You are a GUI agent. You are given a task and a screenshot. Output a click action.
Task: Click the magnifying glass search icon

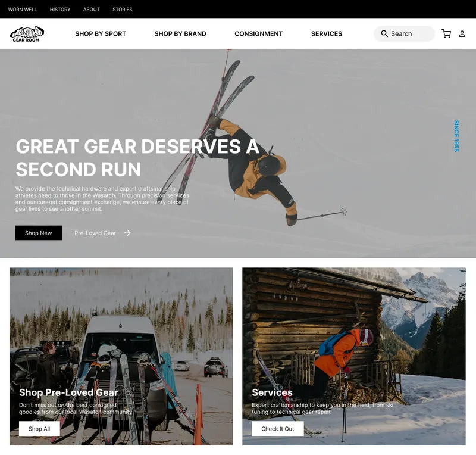[384, 34]
